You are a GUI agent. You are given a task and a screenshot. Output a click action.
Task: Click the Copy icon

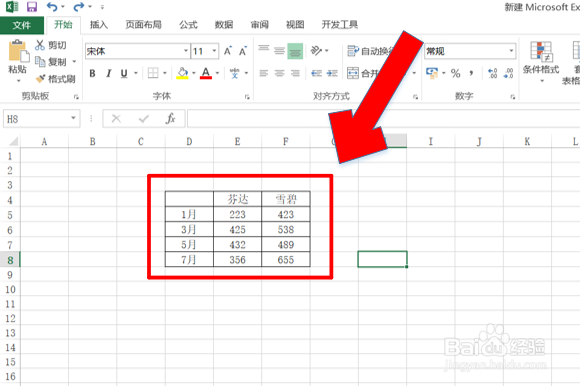[x=40, y=61]
